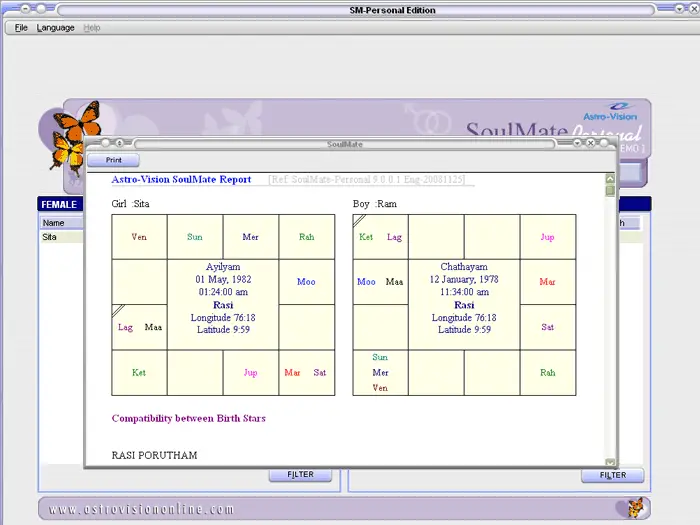The width and height of the screenshot is (700, 525).
Task: Click the up-down arrow icon in SoulMate title bar
Action: (x=119, y=143)
